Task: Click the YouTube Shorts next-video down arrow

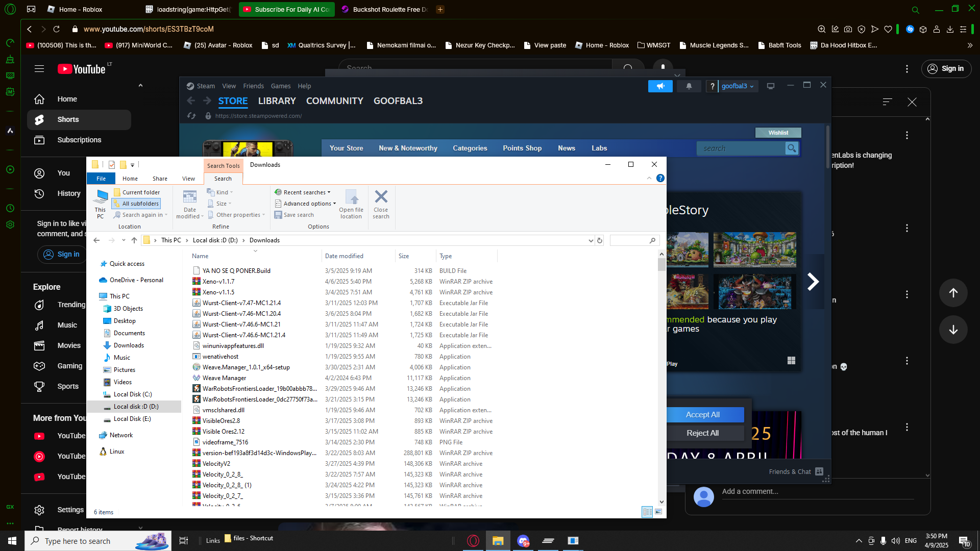Action: tap(953, 330)
